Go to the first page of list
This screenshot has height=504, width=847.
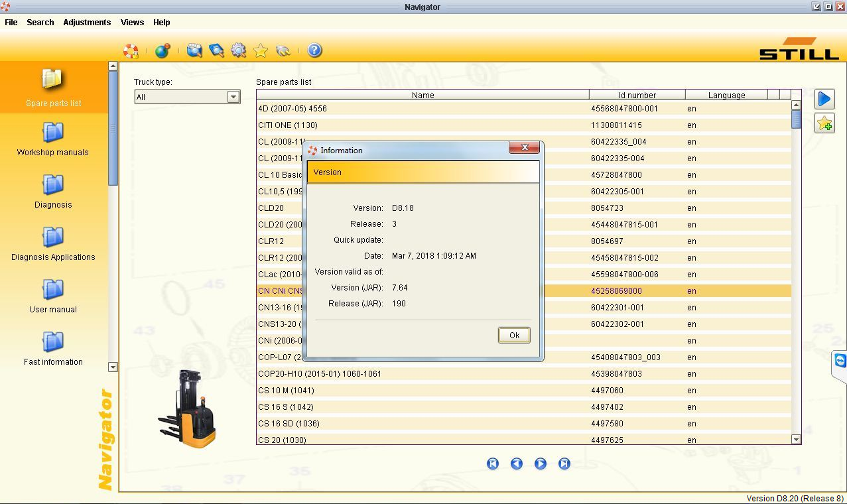click(493, 464)
